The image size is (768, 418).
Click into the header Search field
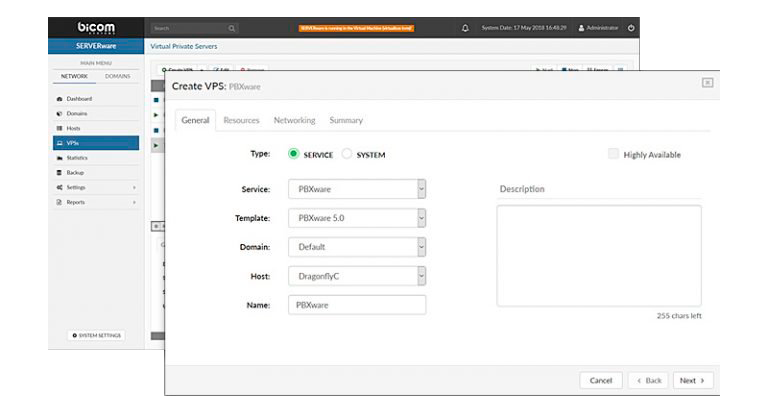click(x=194, y=28)
